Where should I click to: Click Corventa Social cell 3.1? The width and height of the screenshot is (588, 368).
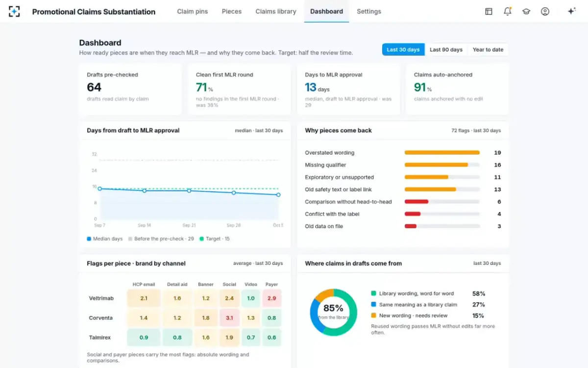coord(229,318)
